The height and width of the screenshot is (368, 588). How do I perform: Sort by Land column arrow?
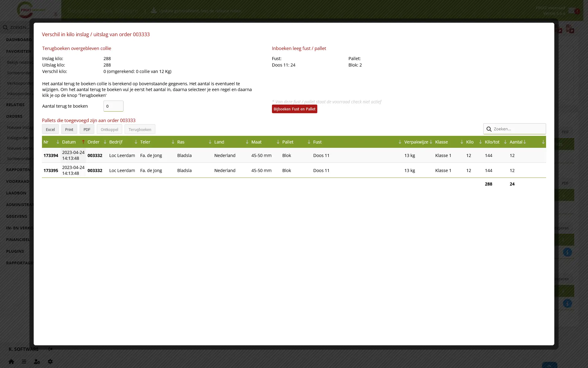click(247, 142)
